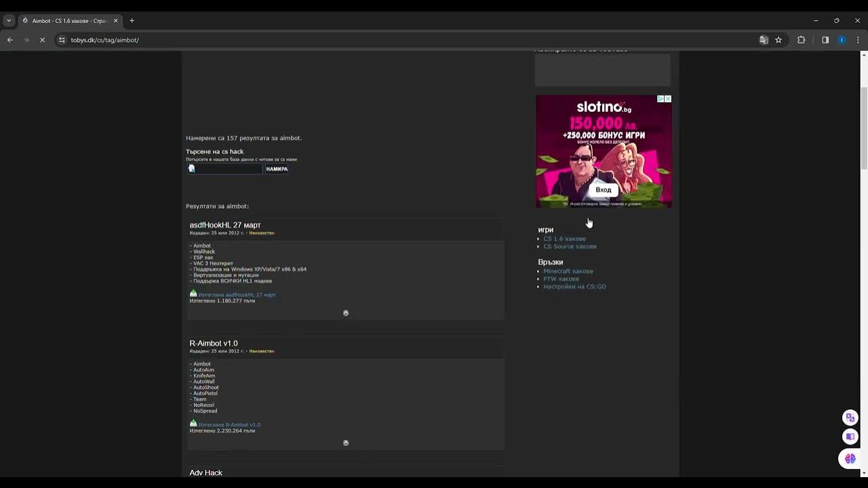
Task: Select the '- VAC 3 Неоткрит' line
Action: pos(212,264)
